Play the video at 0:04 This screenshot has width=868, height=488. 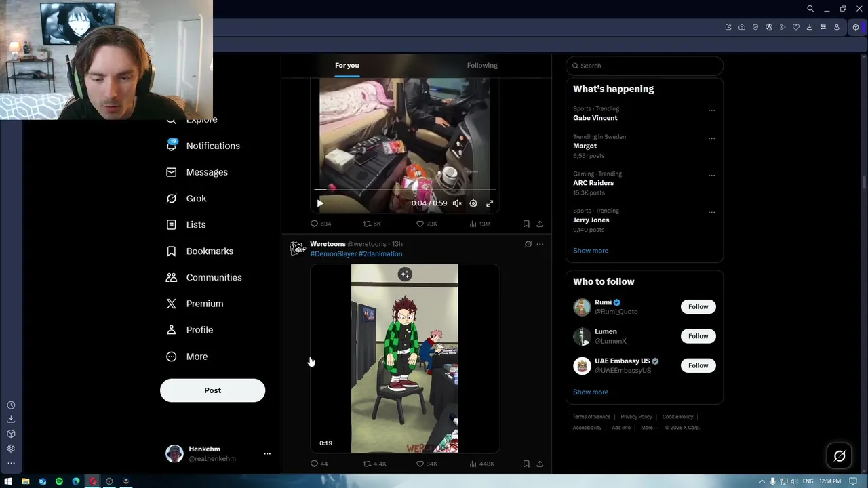click(320, 203)
